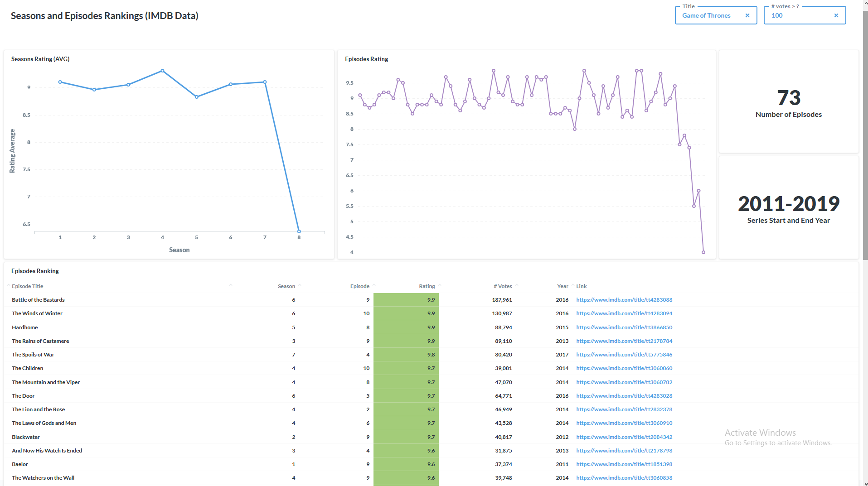Clear the Game of Thrones title filter
The height and width of the screenshot is (486, 868).
click(x=747, y=15)
